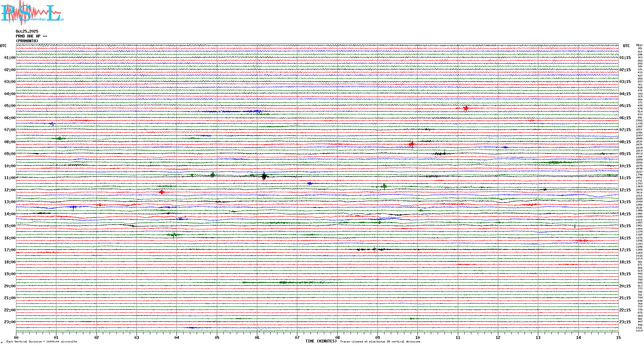Click the PSL Seismology Lab logo
This screenshot has width=644, height=346.
click(32, 13)
